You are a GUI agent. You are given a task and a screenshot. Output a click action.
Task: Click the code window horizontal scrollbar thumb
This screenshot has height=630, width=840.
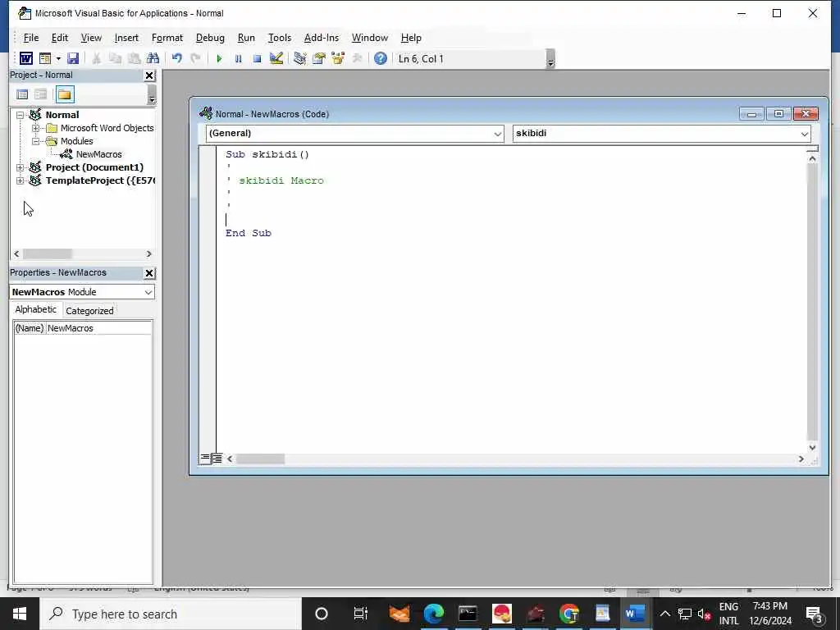click(260, 459)
